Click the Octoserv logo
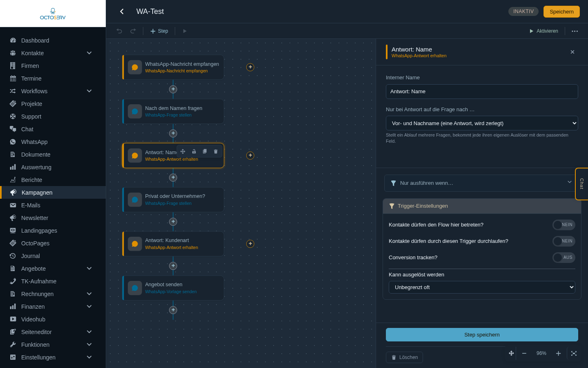 (53, 13)
